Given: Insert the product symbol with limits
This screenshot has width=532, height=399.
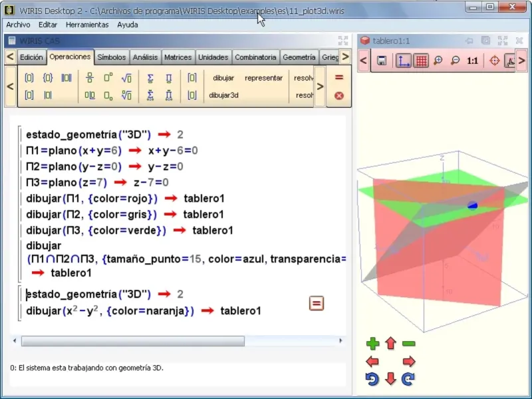Looking at the screenshot, I should coord(169,95).
